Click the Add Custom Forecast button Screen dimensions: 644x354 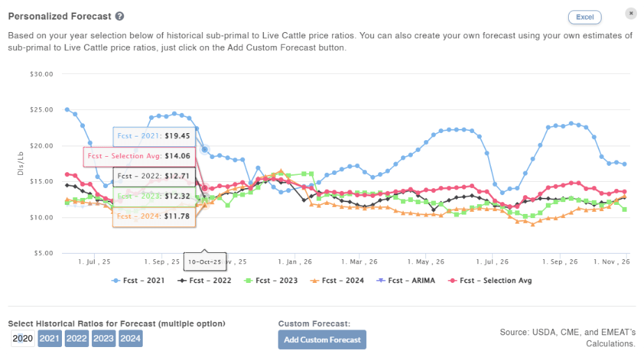(x=322, y=339)
